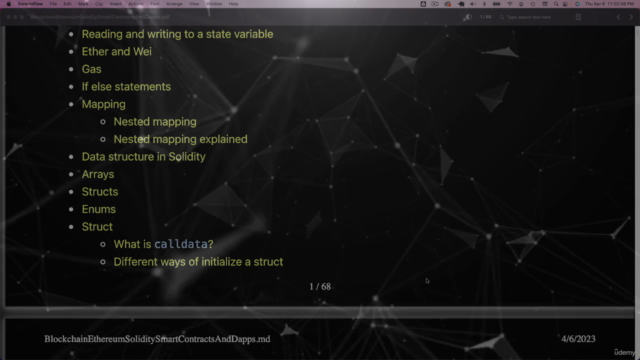Open Siri icon in menu bar
This screenshot has width=640, height=360.
pos(578,4)
